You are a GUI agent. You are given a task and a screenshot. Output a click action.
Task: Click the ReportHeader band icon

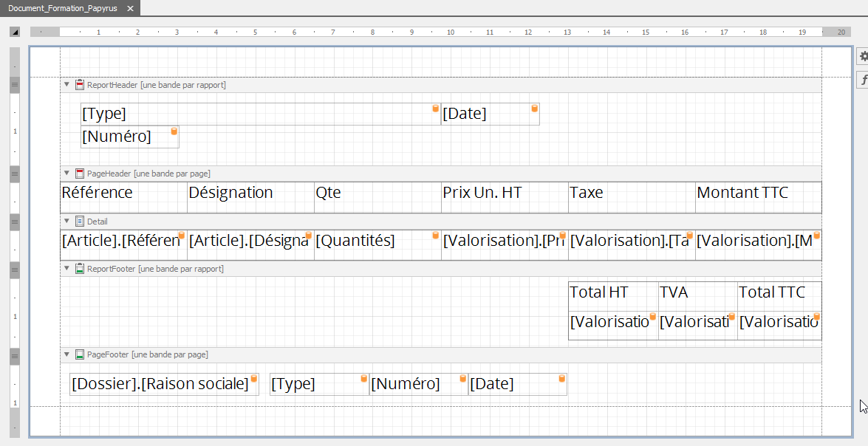click(x=80, y=85)
